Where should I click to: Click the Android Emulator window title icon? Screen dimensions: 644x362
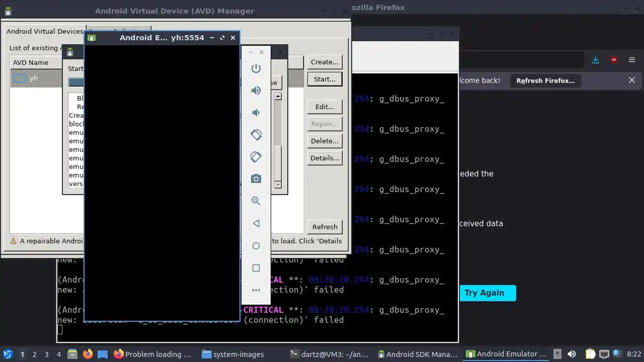pyautogui.click(x=92, y=38)
